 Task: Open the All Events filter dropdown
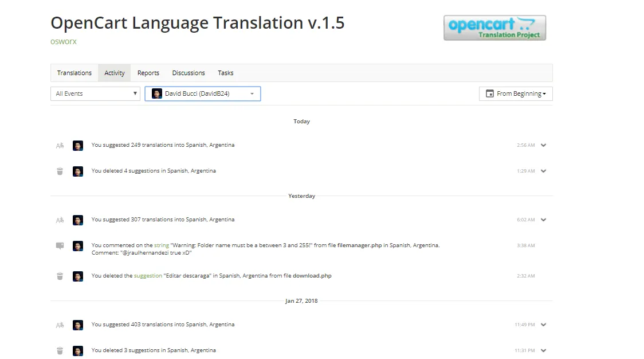coord(95,93)
